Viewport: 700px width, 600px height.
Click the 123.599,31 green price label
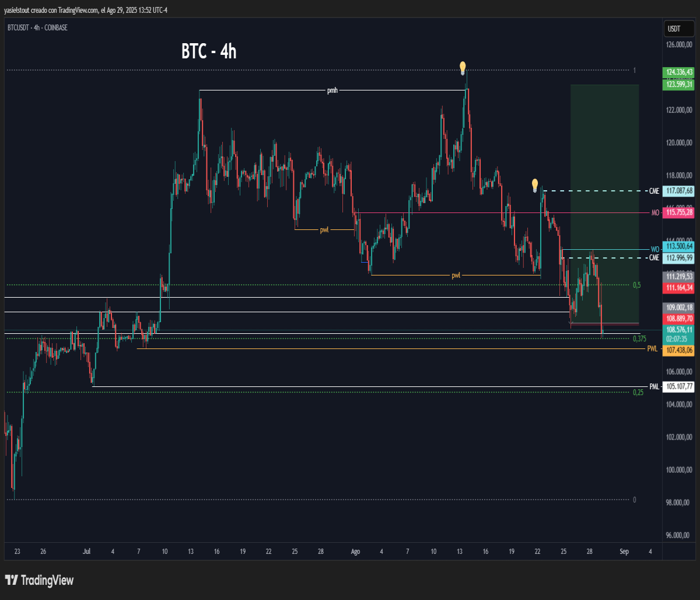tap(679, 85)
